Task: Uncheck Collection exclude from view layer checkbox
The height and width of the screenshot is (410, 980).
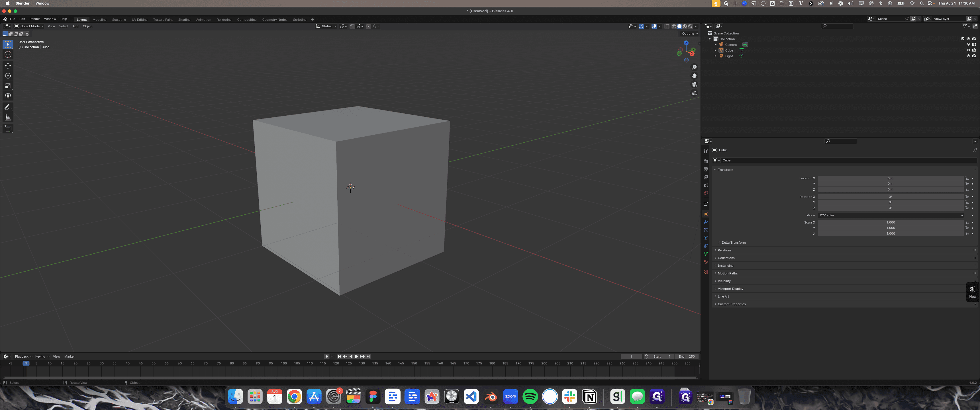Action: (963, 39)
